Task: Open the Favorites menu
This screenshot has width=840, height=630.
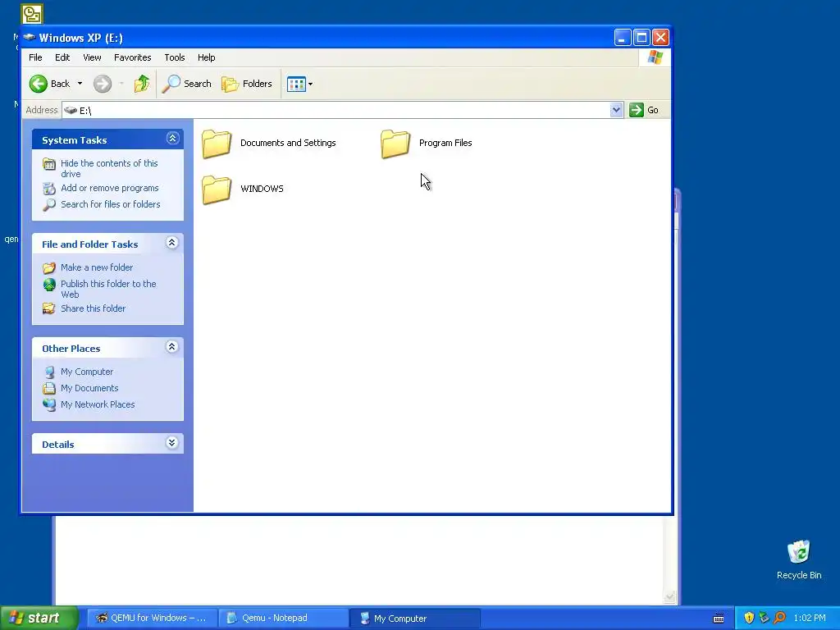Action: pos(132,57)
